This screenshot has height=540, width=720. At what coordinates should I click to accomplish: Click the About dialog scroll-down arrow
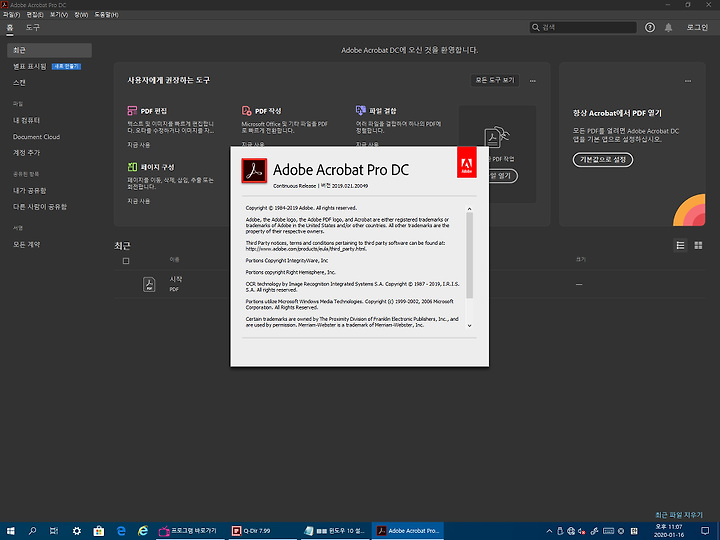pyautogui.click(x=469, y=325)
